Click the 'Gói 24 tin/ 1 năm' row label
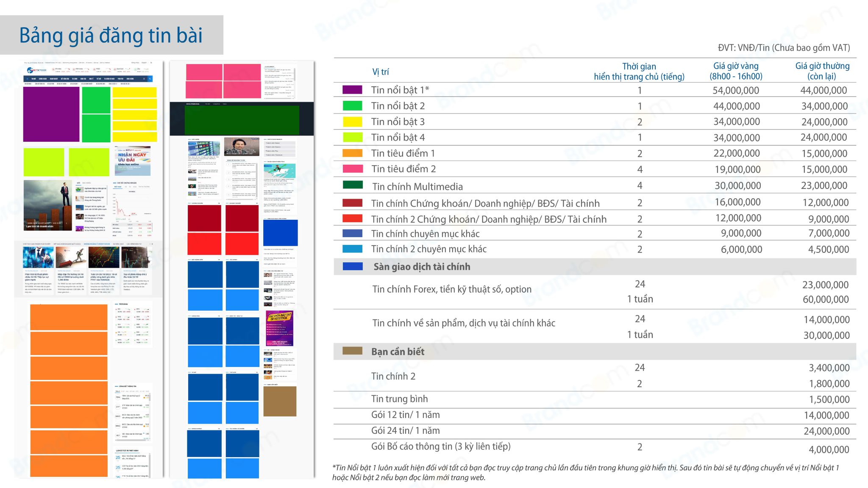 click(x=405, y=430)
